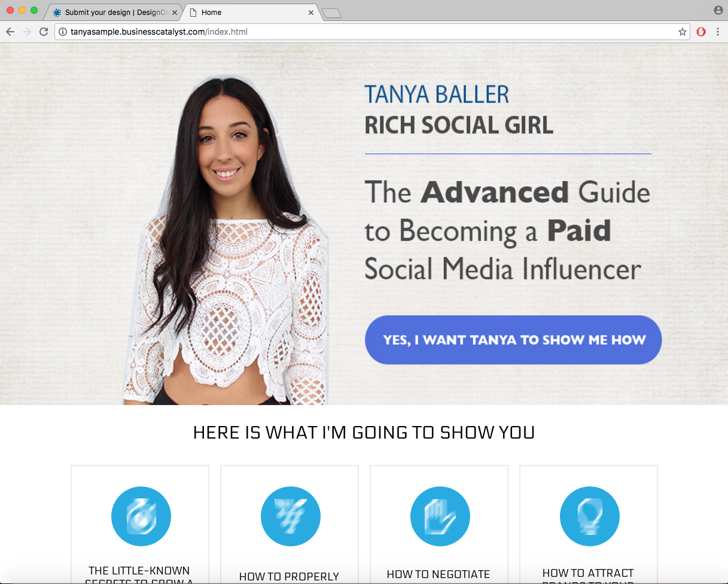728x584 pixels.
Task: Go back with browser back arrow
Action: (10, 32)
